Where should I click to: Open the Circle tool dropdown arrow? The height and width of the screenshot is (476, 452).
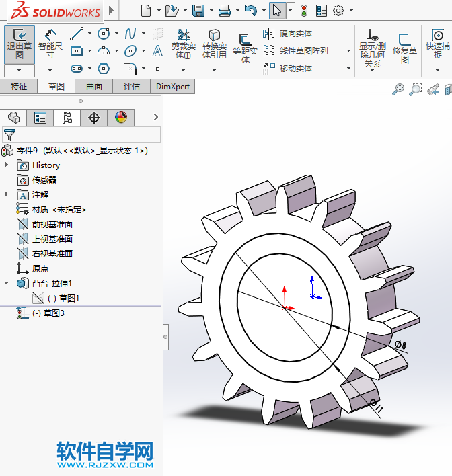[116, 34]
